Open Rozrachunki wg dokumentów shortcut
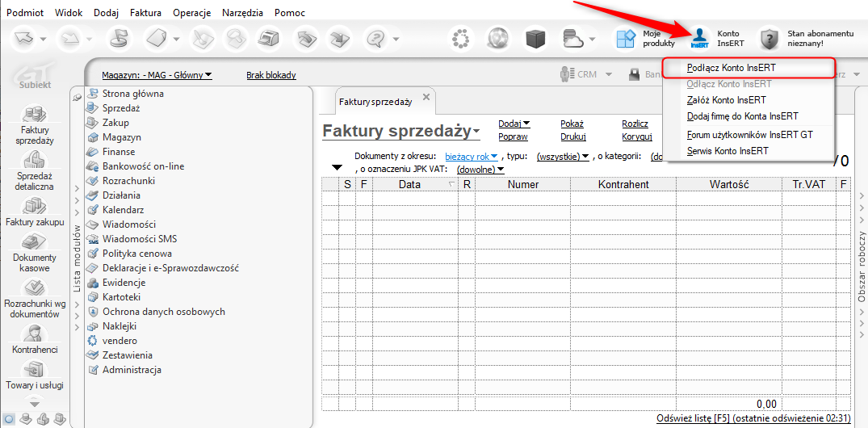The image size is (868, 428). [x=35, y=299]
